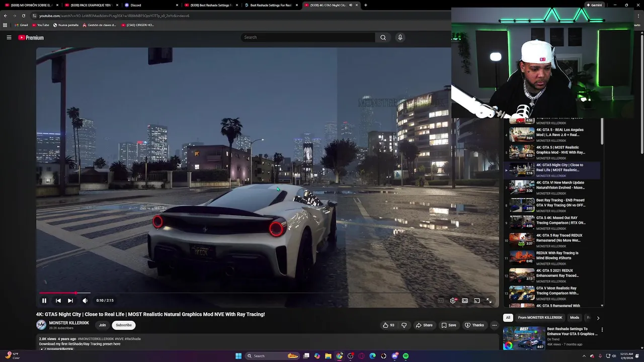This screenshot has height=362, width=644.
Task: Play playlist item GTA 5 4K Maxed Out RAY
Action: (552, 223)
